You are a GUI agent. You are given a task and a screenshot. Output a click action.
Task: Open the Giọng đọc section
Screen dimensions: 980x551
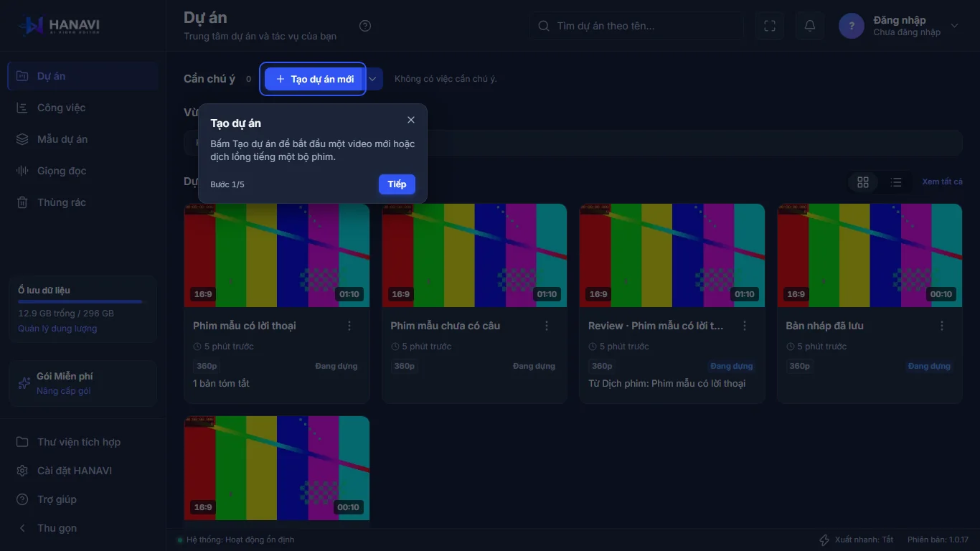83,171
